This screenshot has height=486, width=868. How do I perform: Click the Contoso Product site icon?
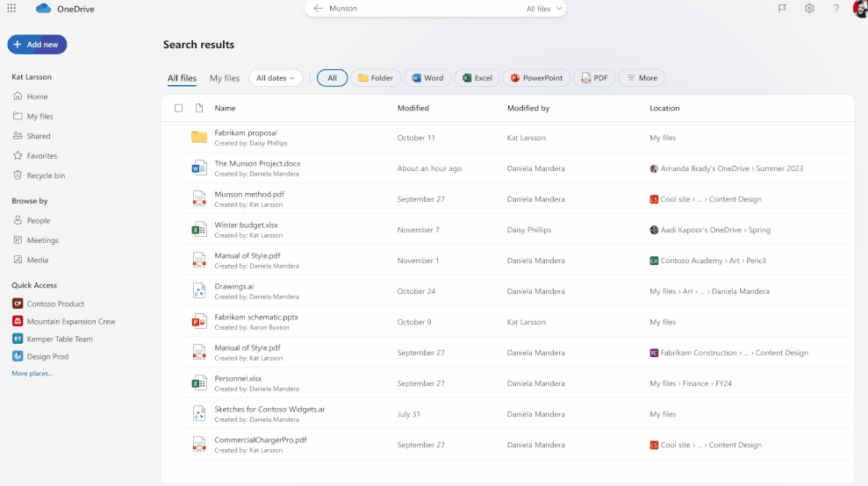click(x=18, y=304)
